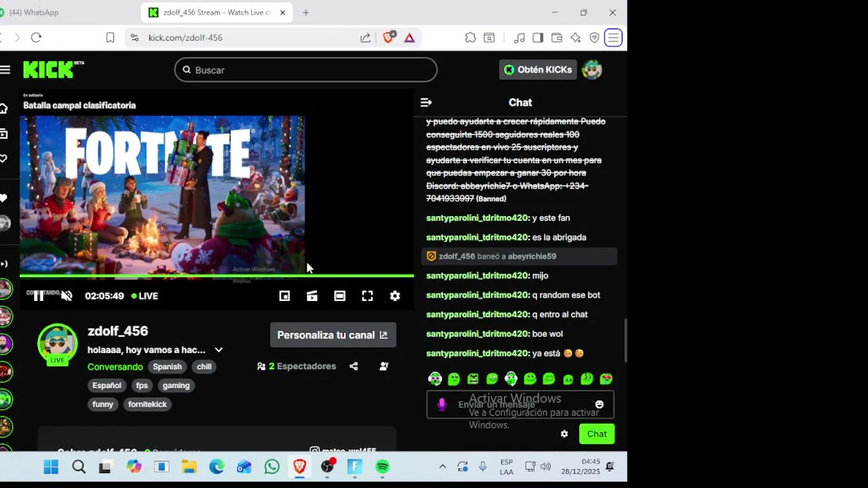Select the Español tag

pos(106,386)
